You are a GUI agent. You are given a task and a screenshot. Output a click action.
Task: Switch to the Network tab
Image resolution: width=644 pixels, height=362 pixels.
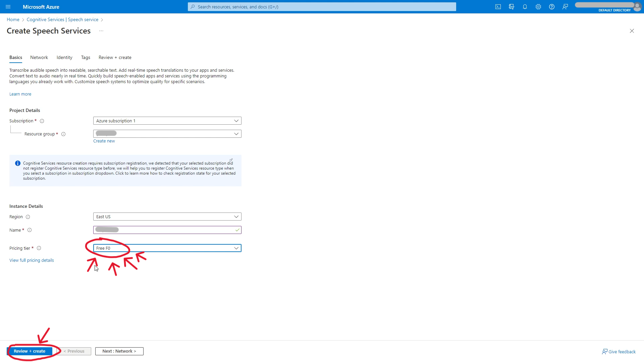click(x=39, y=58)
